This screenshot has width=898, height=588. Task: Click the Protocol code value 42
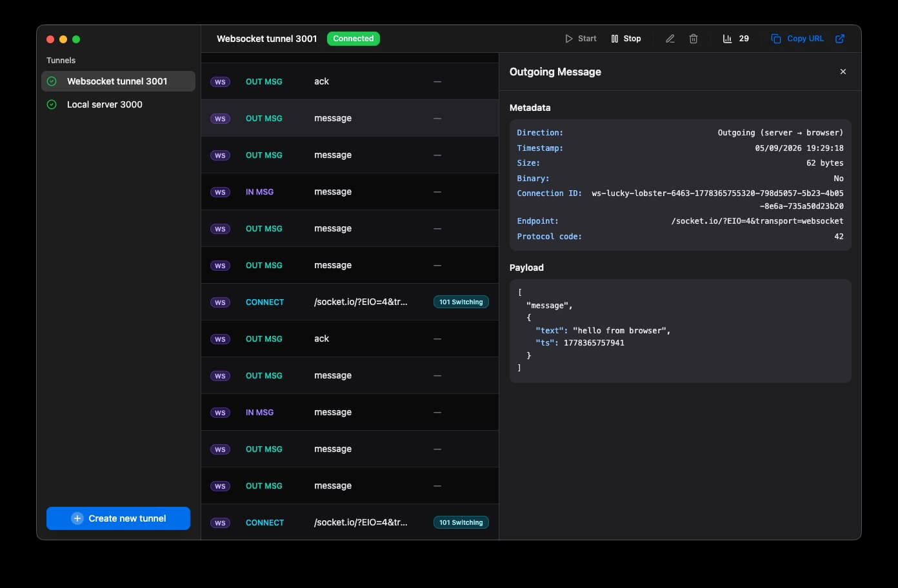pyautogui.click(x=839, y=237)
